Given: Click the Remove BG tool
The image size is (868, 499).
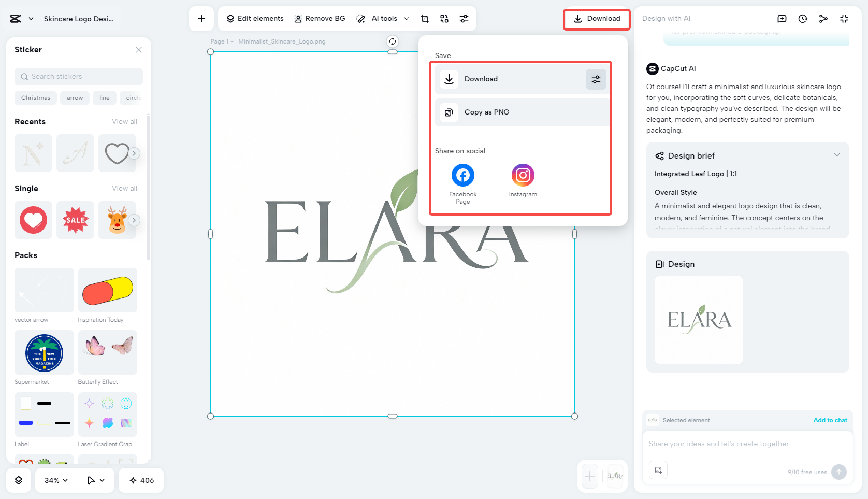Looking at the screenshot, I should pyautogui.click(x=320, y=18).
